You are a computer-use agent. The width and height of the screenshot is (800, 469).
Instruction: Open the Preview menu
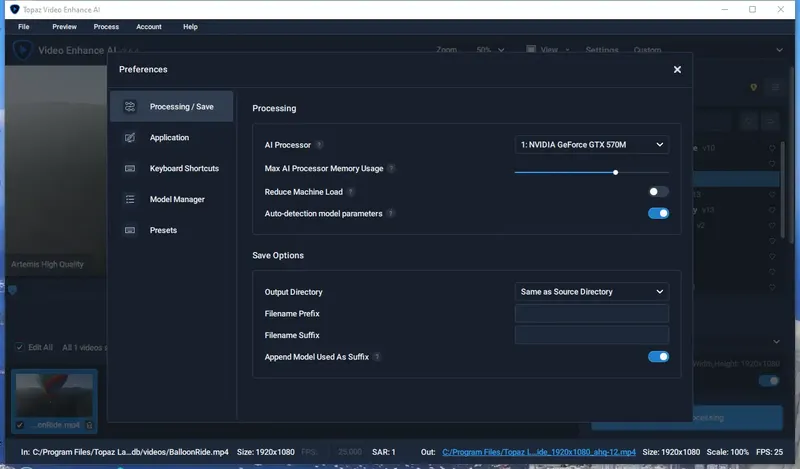click(x=64, y=27)
